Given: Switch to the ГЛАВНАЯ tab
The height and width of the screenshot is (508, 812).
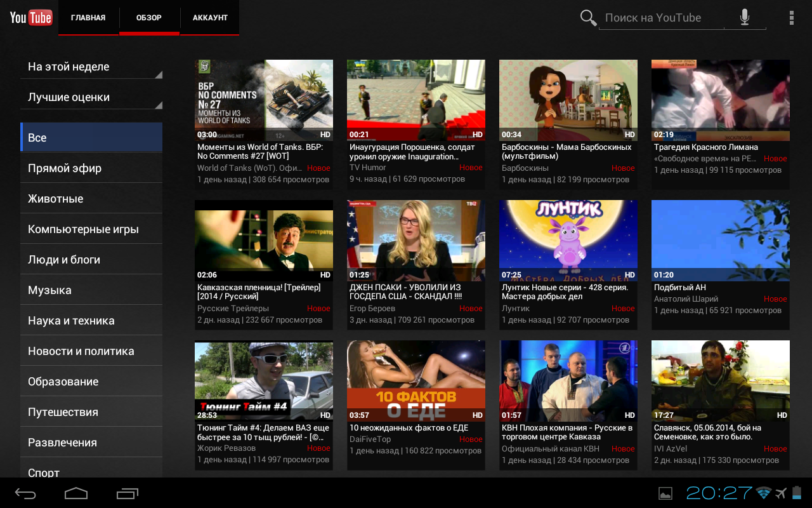Looking at the screenshot, I should coord(88,18).
